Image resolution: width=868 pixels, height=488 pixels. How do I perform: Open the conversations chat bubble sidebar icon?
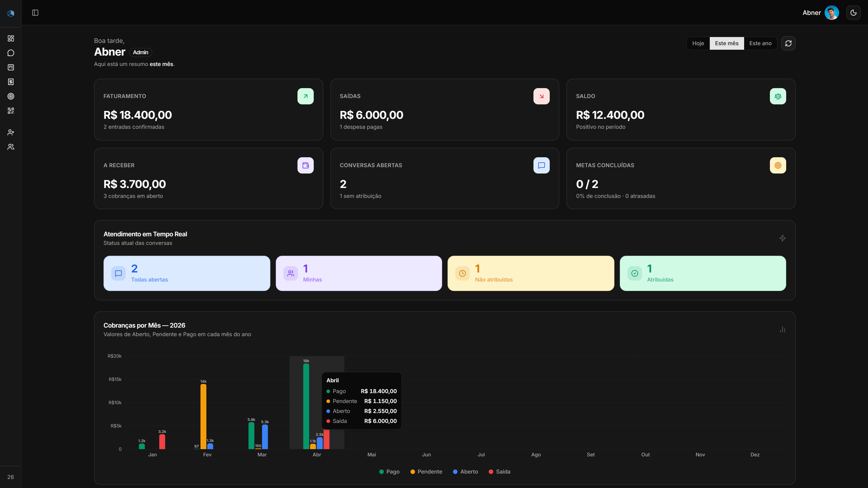(11, 53)
